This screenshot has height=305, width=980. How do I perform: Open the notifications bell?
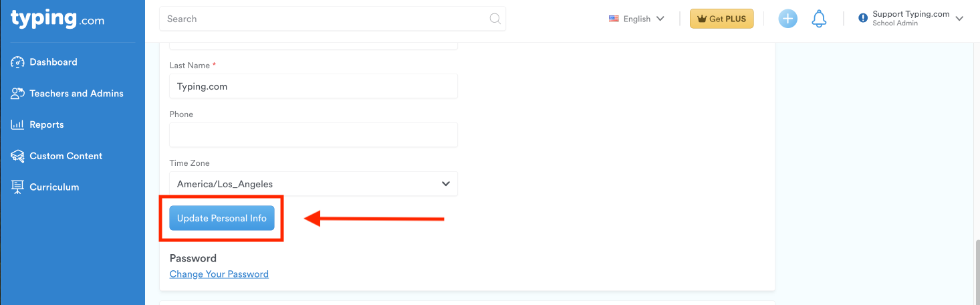tap(819, 19)
